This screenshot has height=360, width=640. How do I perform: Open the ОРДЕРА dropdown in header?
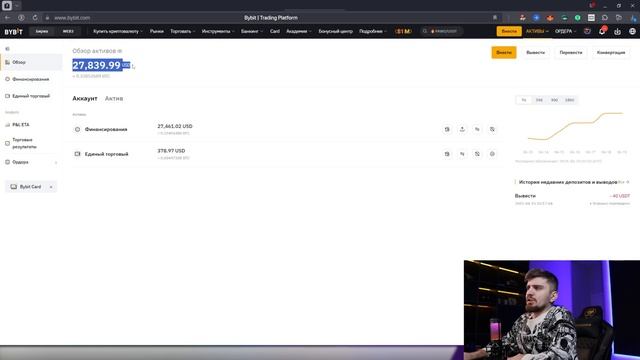click(x=565, y=31)
